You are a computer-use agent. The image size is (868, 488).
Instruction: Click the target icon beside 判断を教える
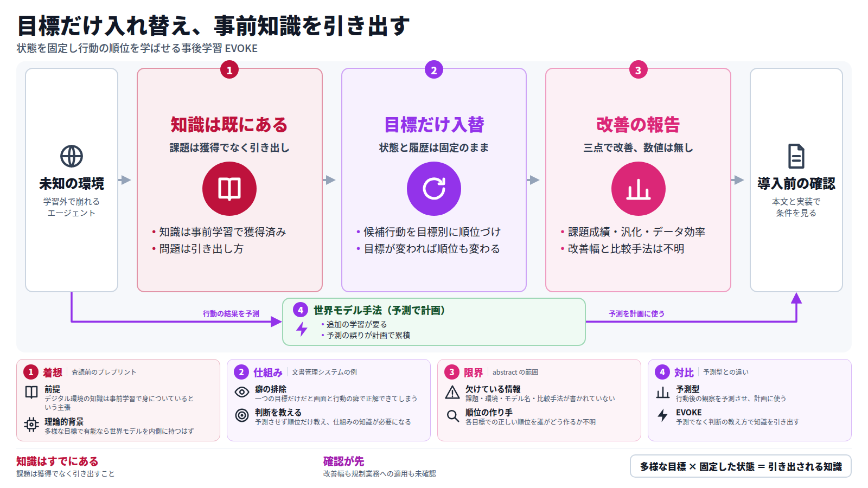[242, 415]
